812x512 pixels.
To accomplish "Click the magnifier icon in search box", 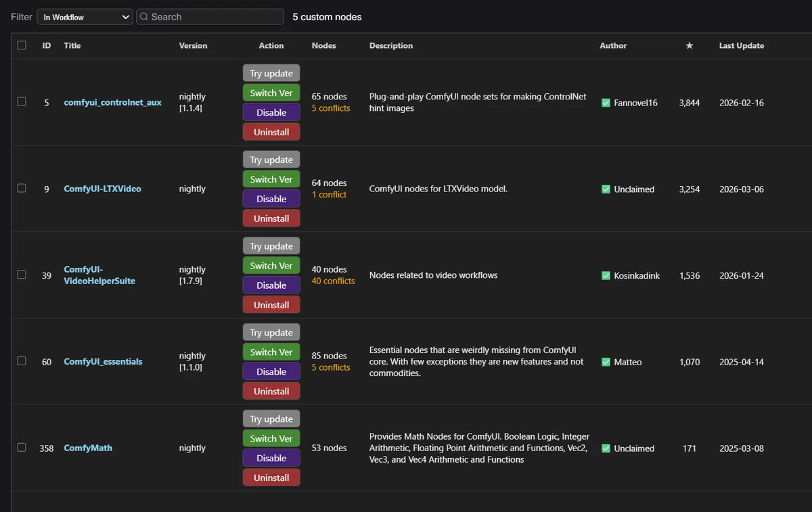I will pyautogui.click(x=144, y=17).
